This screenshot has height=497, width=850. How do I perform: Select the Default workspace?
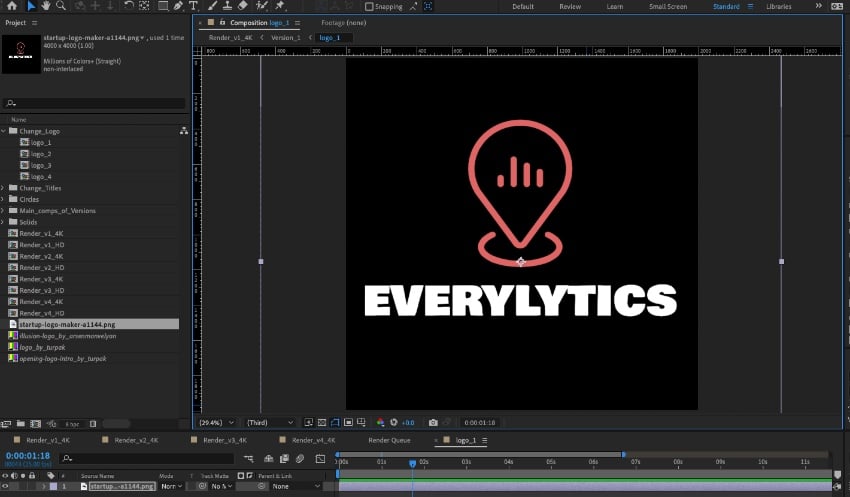(523, 7)
